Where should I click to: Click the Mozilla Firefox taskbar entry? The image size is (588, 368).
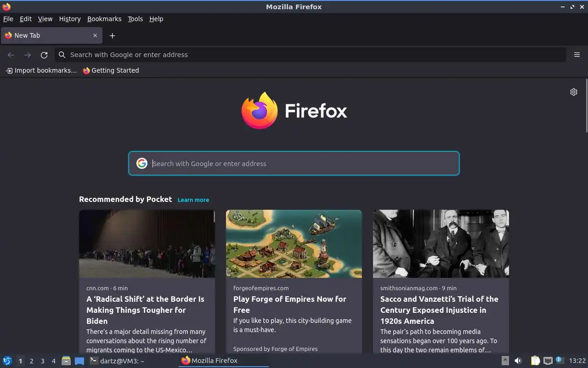tap(224, 361)
